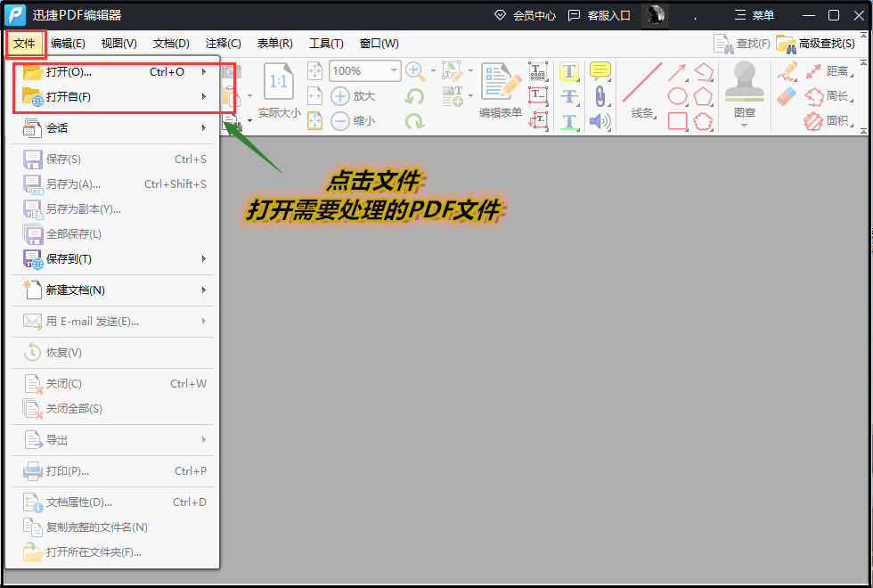Select the Fit Page view icon
Screen dimensions: 873x588
pyautogui.click(x=315, y=71)
